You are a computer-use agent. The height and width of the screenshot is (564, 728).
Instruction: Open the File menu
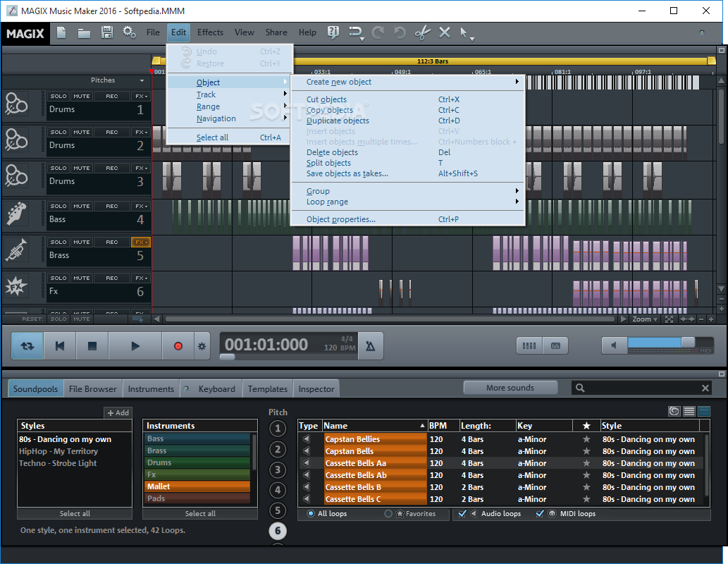(x=153, y=32)
